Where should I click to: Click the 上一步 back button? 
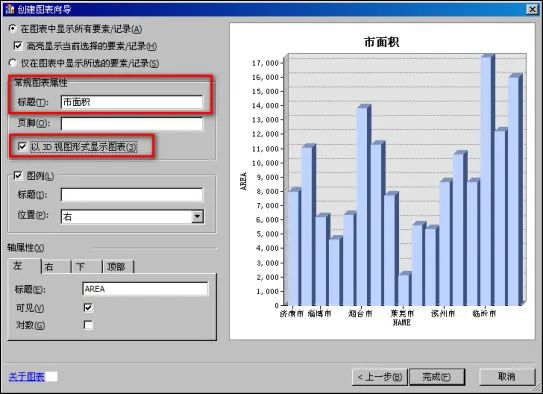coord(380,377)
